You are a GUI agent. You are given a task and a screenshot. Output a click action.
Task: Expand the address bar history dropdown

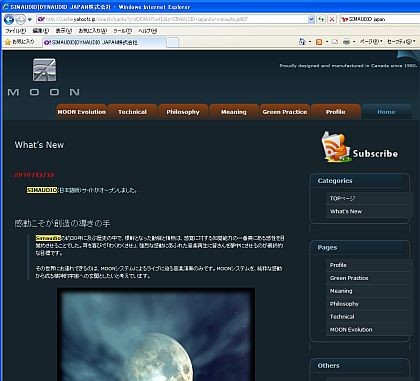[x=311, y=19]
